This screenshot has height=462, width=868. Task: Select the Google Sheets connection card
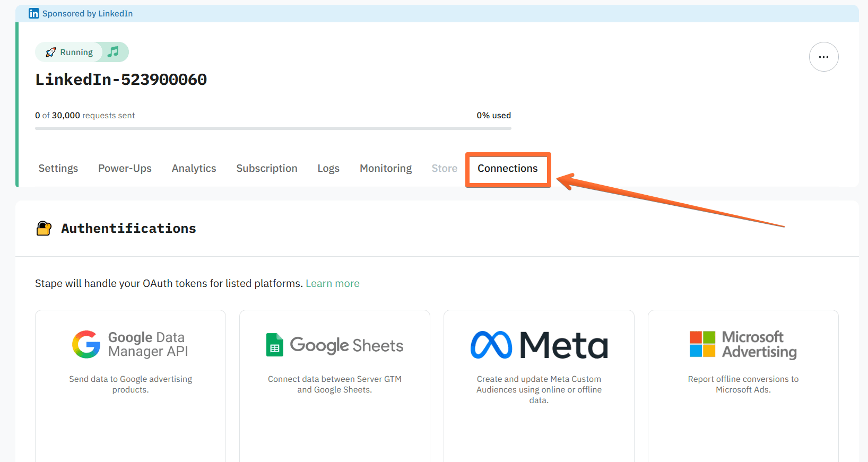(x=335, y=386)
